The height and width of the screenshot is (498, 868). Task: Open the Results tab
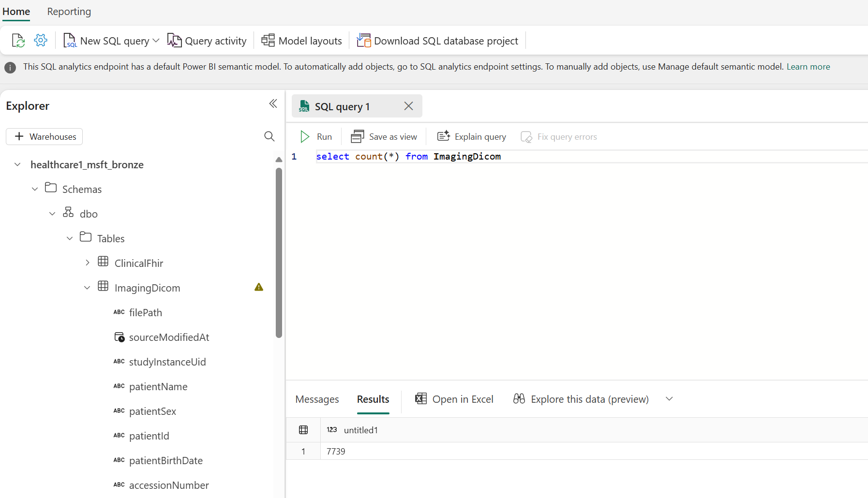click(x=373, y=399)
